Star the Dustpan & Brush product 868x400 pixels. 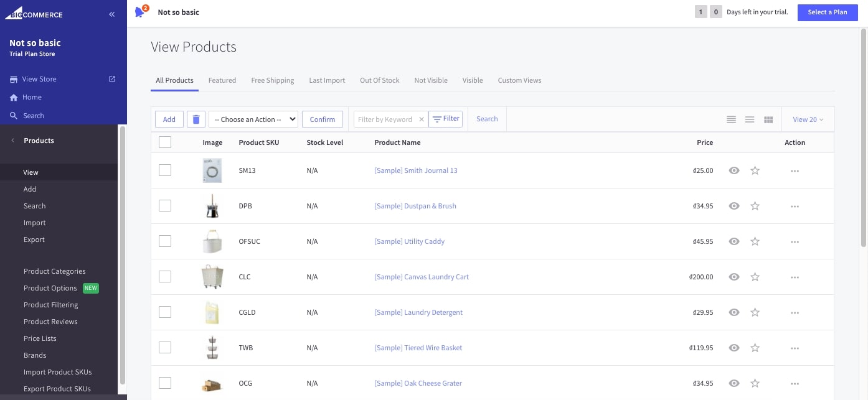(755, 206)
